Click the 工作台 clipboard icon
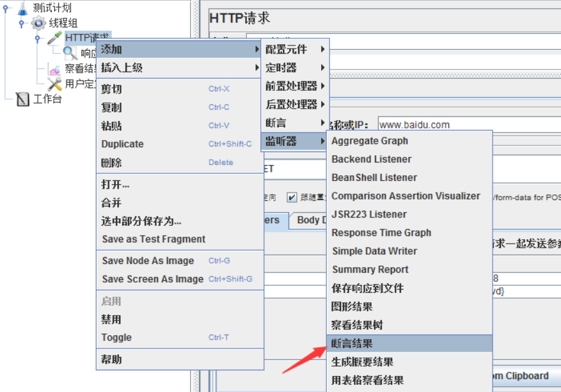Screen dimensions: 561x392 pyautogui.click(x=22, y=99)
